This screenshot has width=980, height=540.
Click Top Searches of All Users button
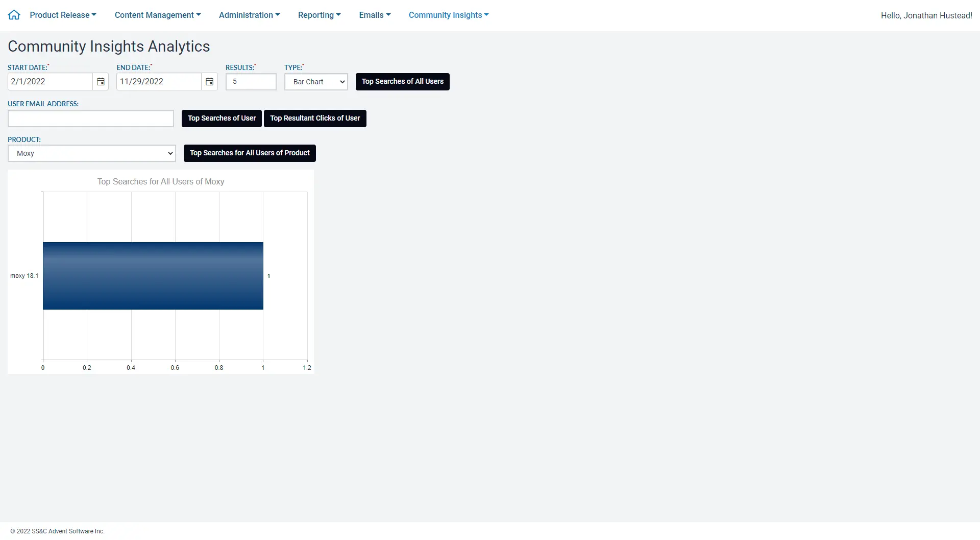click(x=402, y=82)
